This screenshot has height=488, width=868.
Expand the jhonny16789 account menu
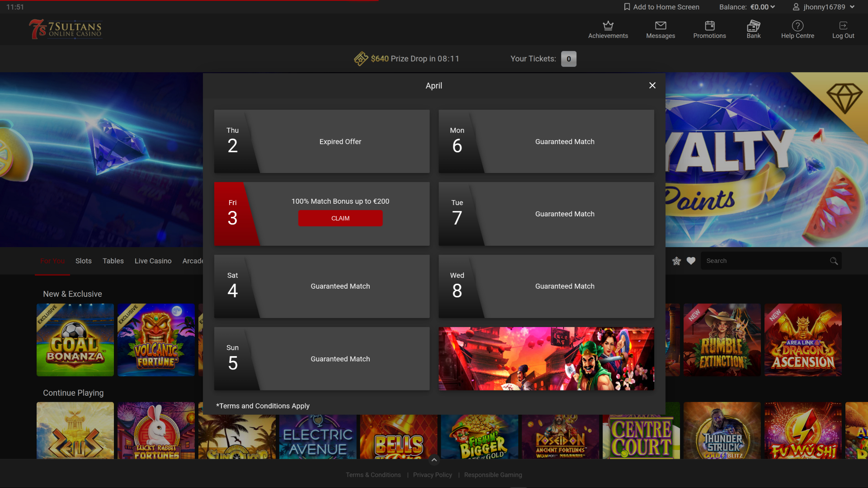(x=852, y=7)
